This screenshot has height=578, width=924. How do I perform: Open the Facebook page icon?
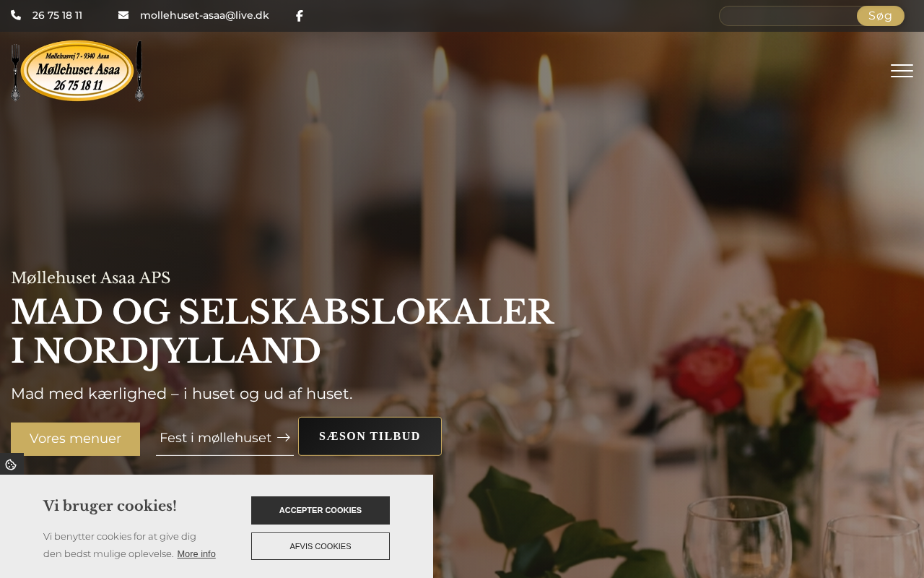coord(300,16)
